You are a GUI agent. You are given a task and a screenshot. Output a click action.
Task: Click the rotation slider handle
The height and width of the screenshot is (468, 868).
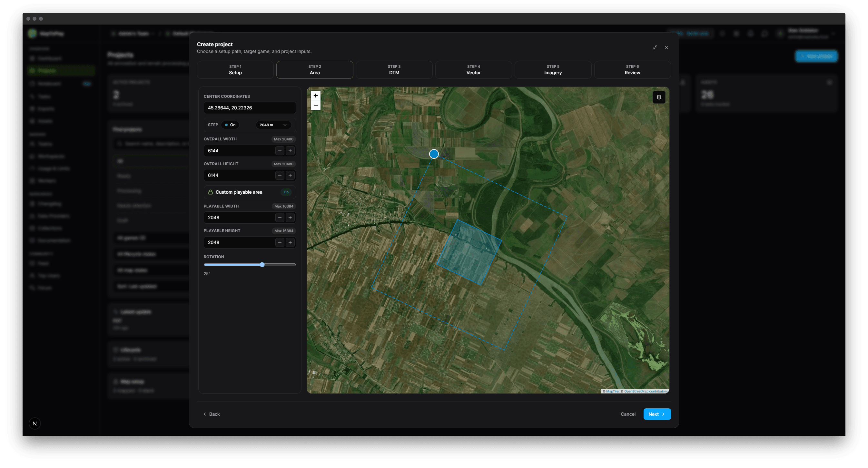point(262,265)
